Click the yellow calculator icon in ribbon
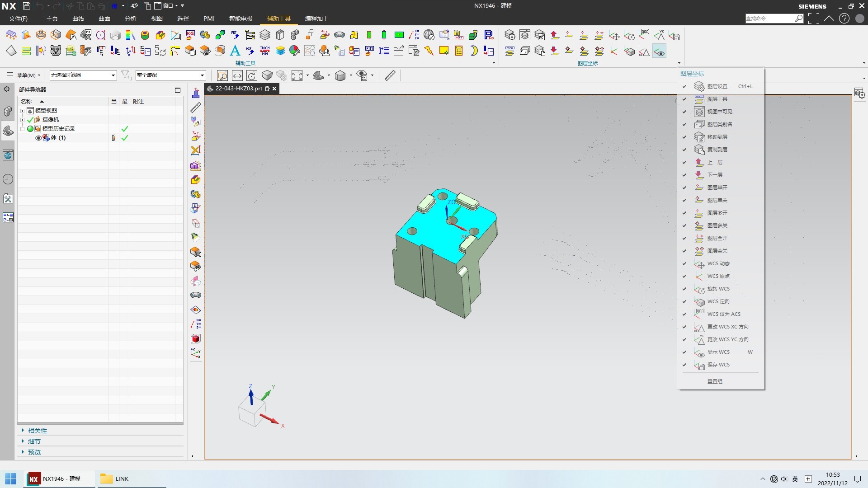The height and width of the screenshot is (488, 868). click(459, 51)
